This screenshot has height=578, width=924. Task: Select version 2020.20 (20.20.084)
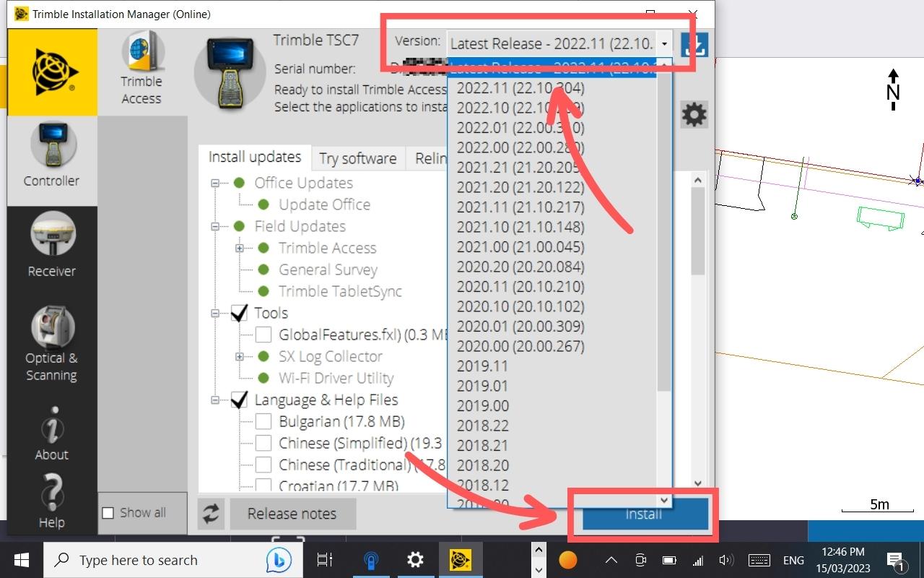520,267
